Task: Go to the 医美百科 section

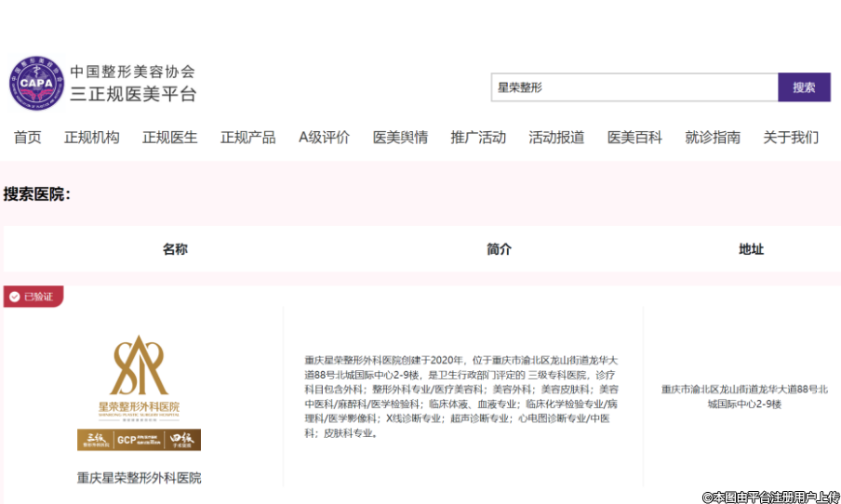Action: (x=634, y=138)
